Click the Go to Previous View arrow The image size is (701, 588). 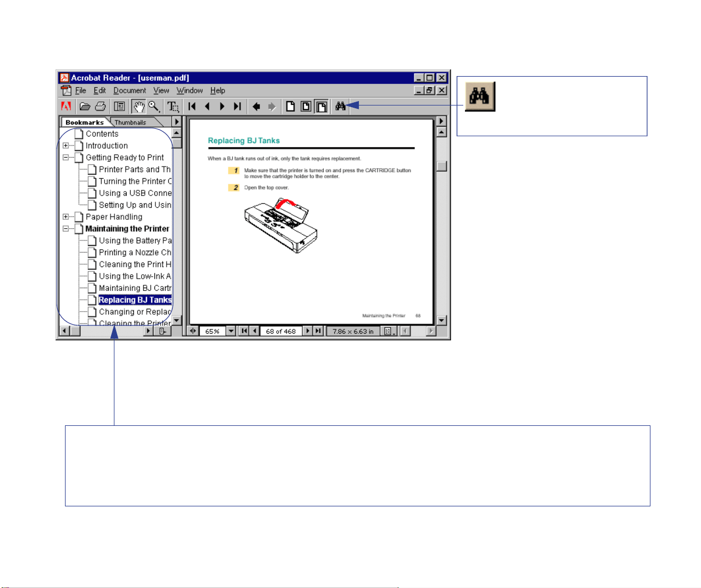click(x=256, y=106)
